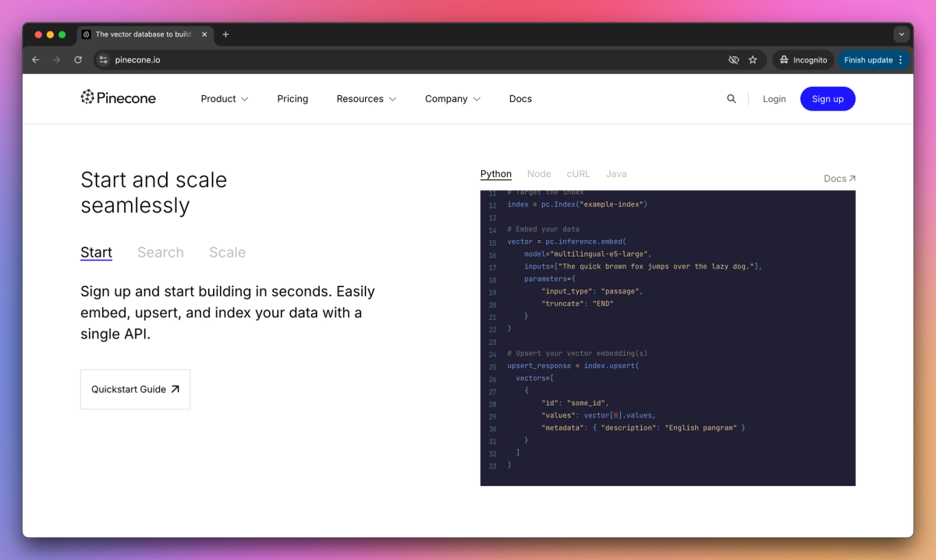The width and height of the screenshot is (936, 560).
Task: Click the '"metadata"' description code line
Action: (643, 427)
